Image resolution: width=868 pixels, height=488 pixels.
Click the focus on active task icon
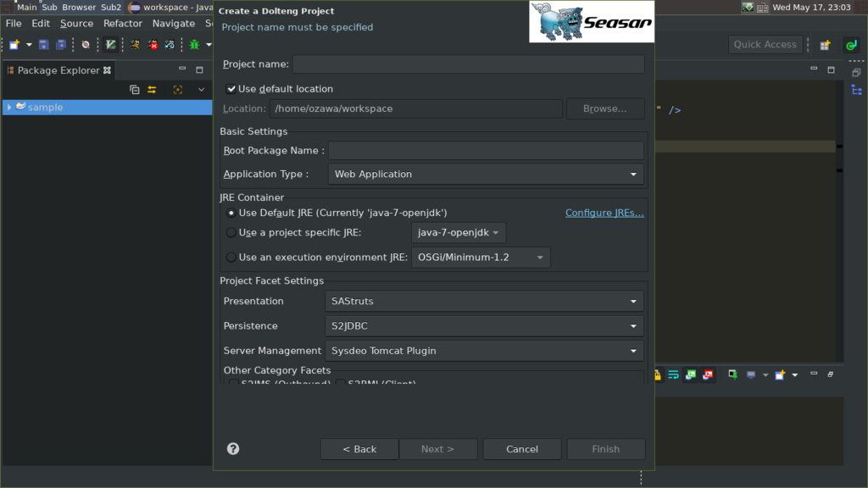pos(178,90)
